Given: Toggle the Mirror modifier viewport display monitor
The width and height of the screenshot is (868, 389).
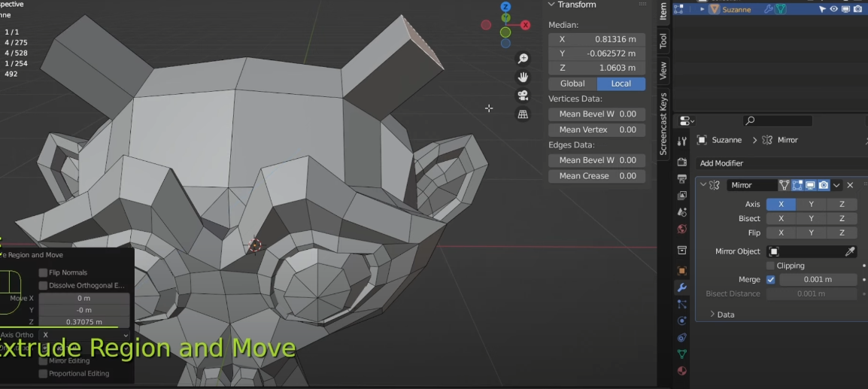Looking at the screenshot, I should pyautogui.click(x=810, y=185).
